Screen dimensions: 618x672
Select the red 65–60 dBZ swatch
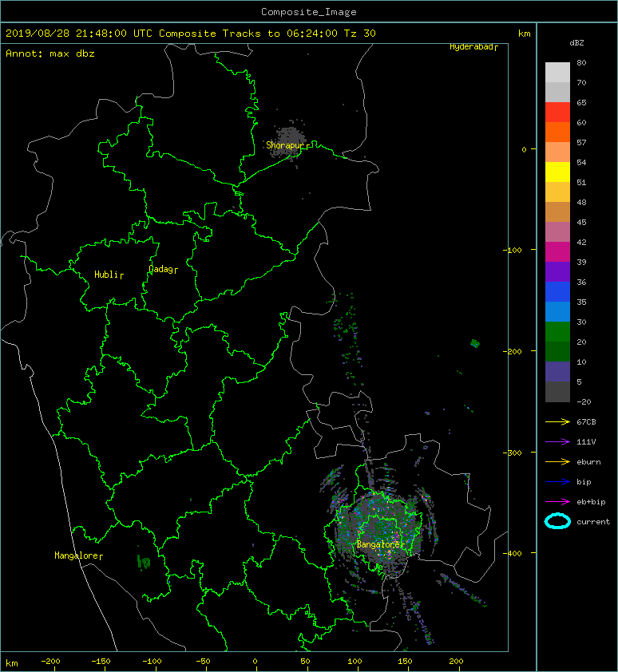(x=557, y=113)
